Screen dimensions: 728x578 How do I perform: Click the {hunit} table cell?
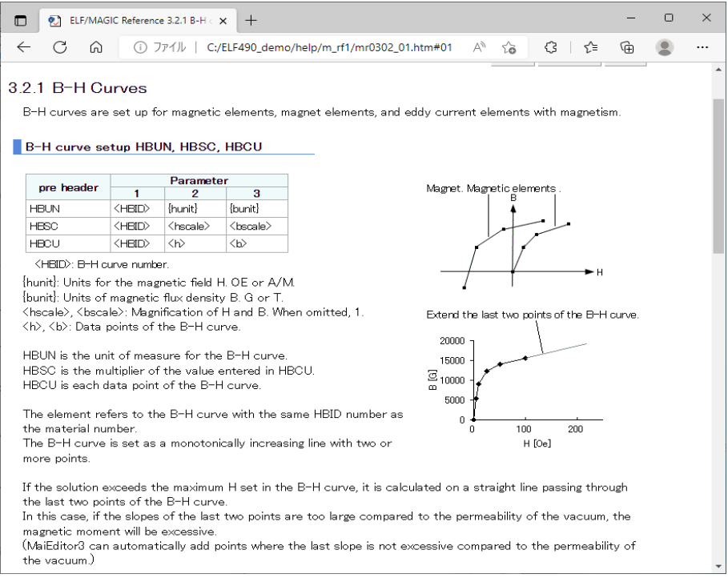click(195, 209)
